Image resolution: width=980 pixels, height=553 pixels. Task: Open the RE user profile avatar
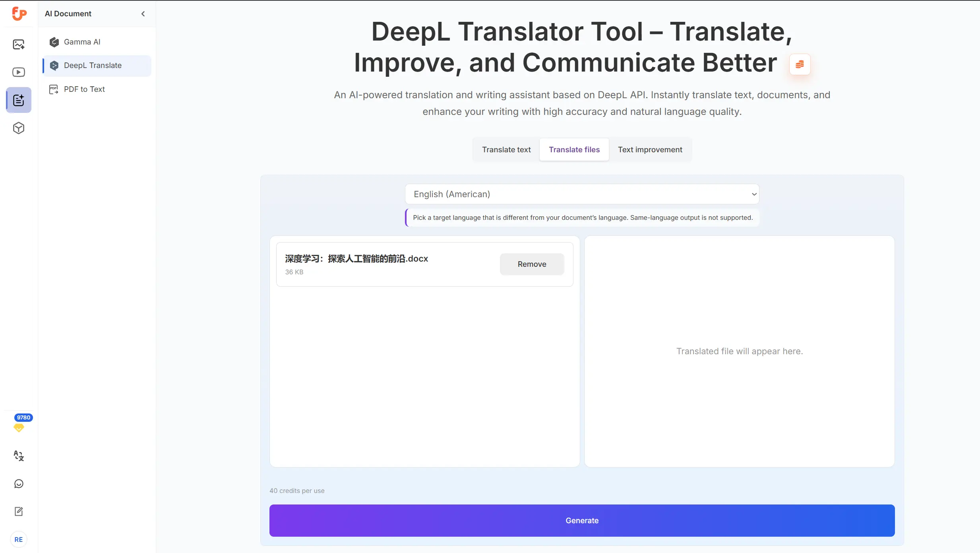pos(19,539)
